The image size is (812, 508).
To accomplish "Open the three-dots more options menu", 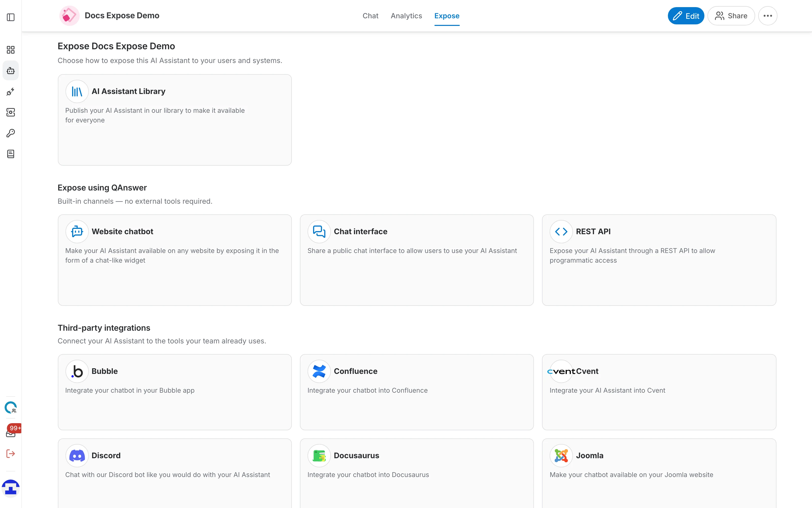I will pyautogui.click(x=768, y=16).
